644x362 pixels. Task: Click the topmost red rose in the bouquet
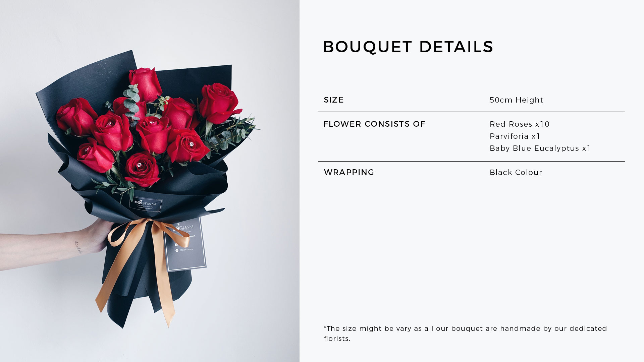(145, 83)
